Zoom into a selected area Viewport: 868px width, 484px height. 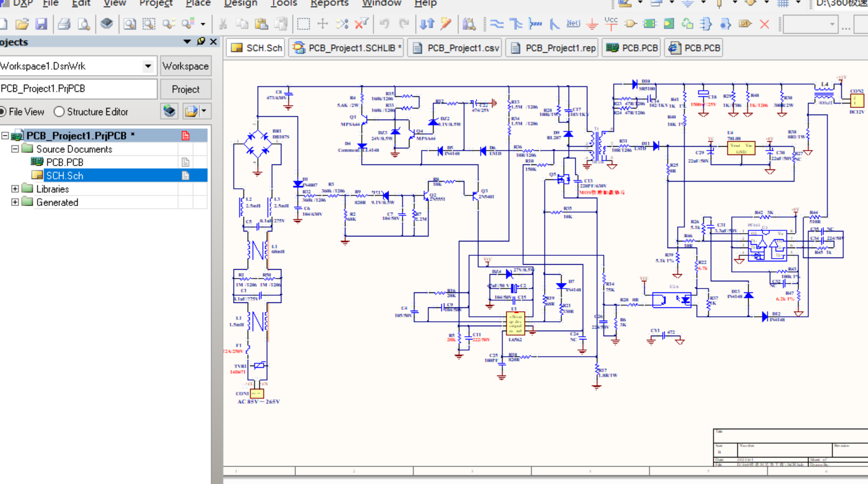point(149,24)
